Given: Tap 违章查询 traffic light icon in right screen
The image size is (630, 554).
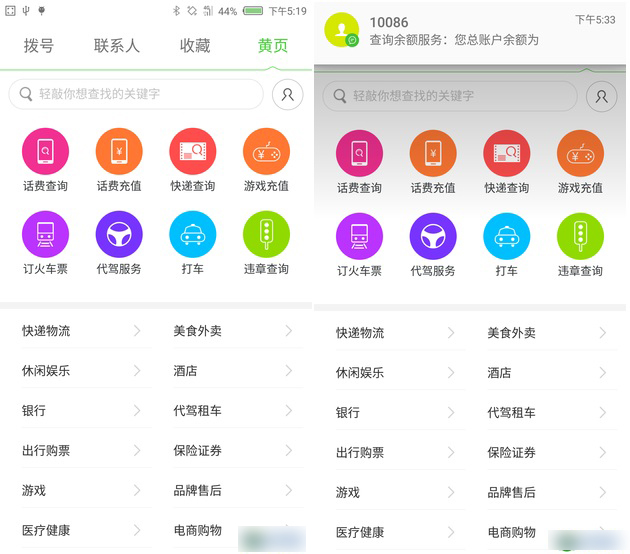Looking at the screenshot, I should tap(580, 236).
